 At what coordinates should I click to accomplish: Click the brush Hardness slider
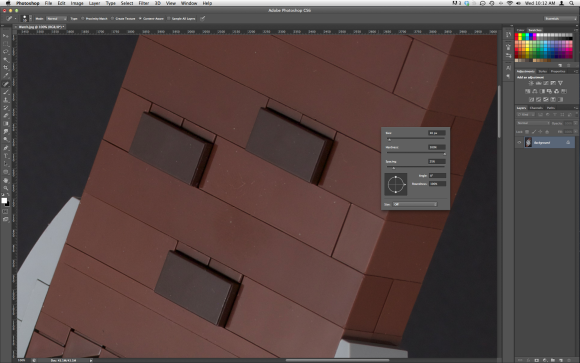tap(416, 153)
